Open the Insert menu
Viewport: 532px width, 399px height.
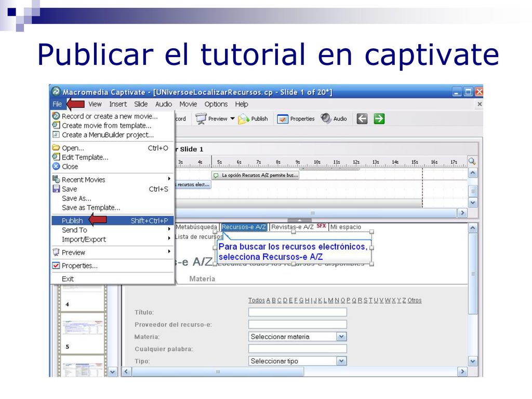pos(118,104)
